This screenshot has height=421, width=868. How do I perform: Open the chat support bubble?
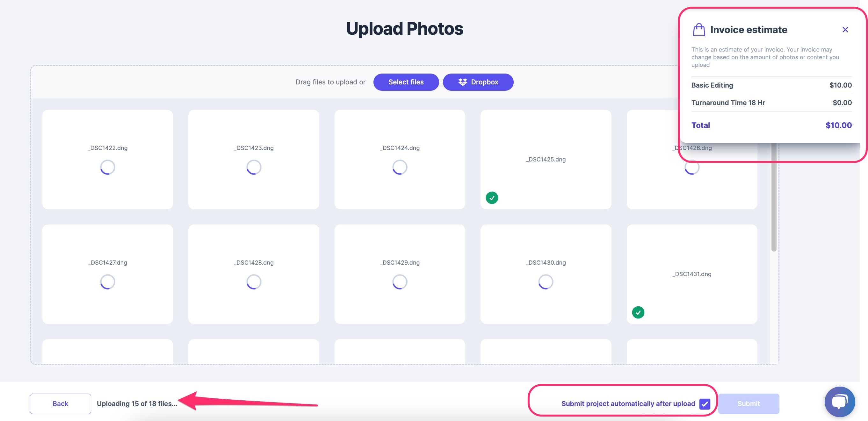tap(839, 402)
